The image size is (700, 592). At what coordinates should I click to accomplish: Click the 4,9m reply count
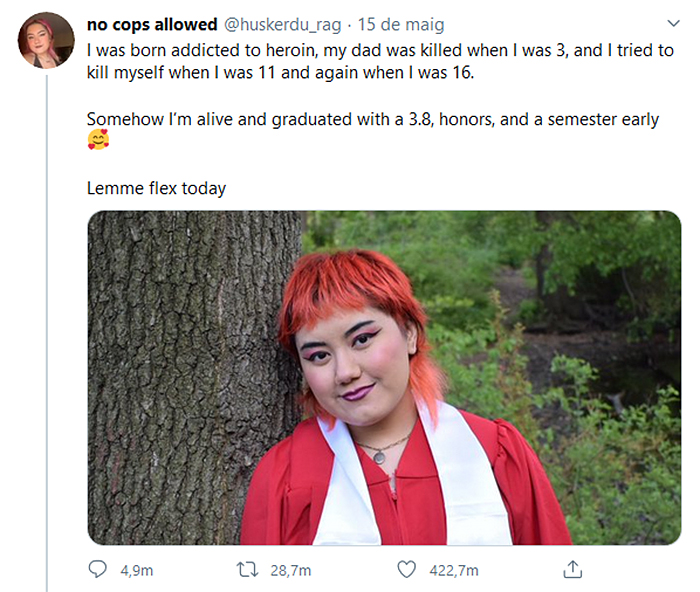[x=136, y=570]
